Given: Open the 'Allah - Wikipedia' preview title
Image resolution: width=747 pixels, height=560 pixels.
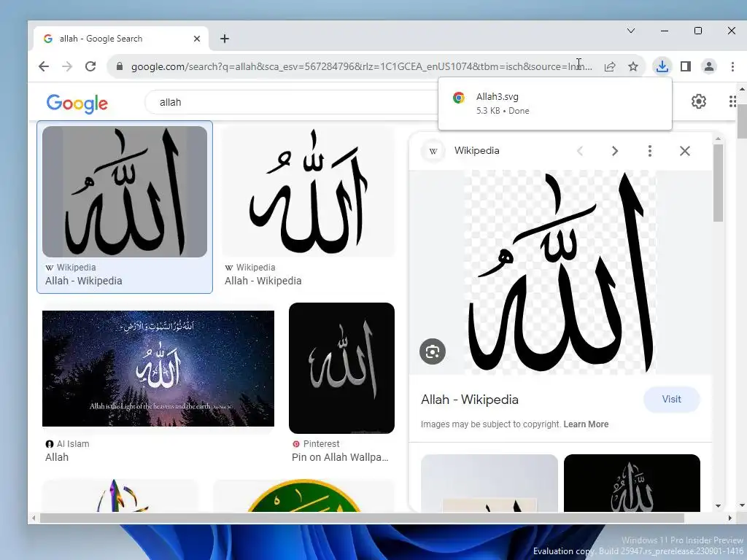Looking at the screenshot, I should [469, 400].
